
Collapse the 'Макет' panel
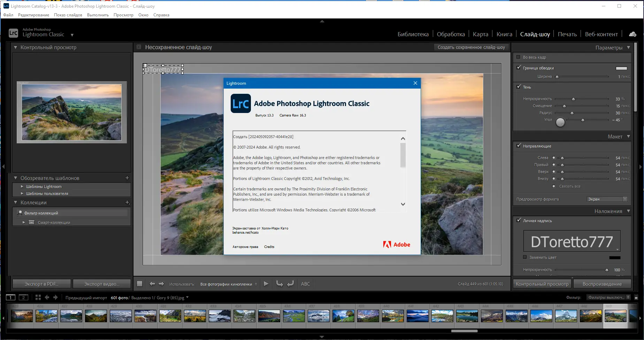[629, 136]
